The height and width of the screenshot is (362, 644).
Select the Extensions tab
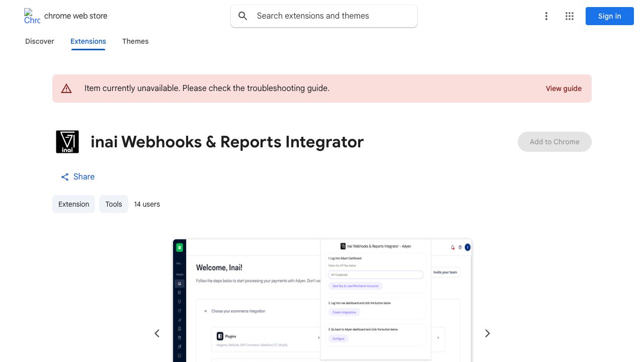[x=88, y=41]
